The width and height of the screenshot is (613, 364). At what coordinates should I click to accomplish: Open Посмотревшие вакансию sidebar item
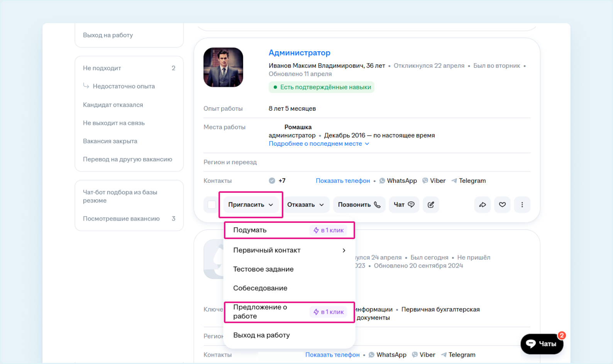(x=129, y=219)
